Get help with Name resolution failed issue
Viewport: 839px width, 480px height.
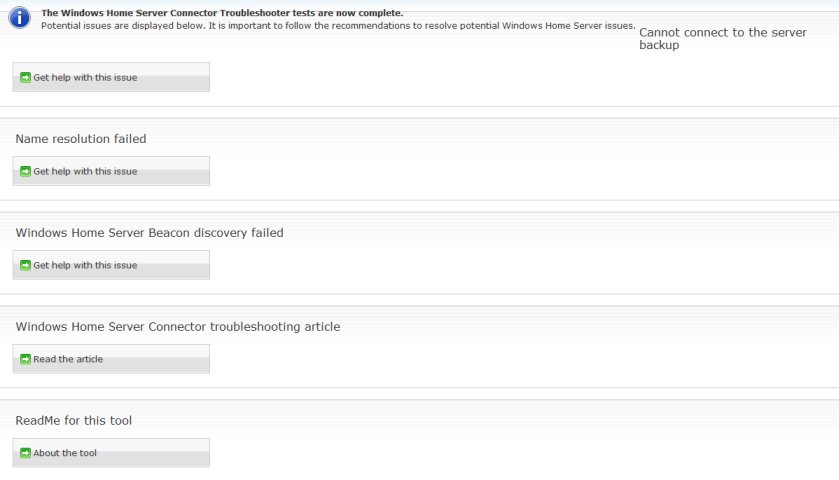[x=111, y=171]
